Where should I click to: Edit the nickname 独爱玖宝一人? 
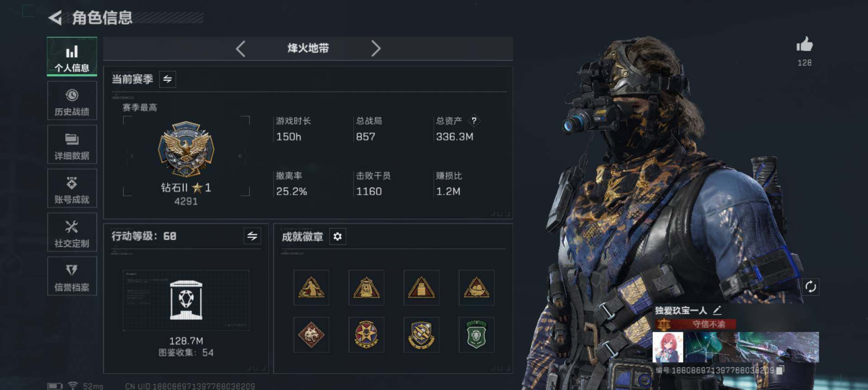[717, 310]
